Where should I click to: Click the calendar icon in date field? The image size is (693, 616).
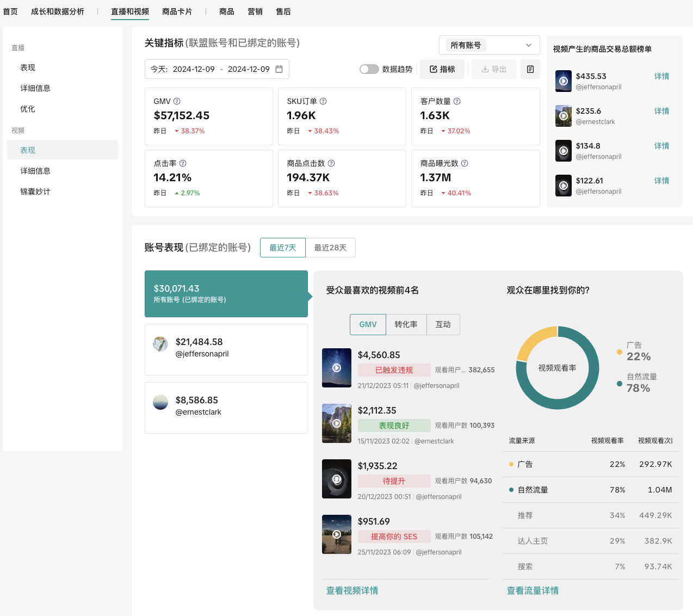(x=279, y=69)
